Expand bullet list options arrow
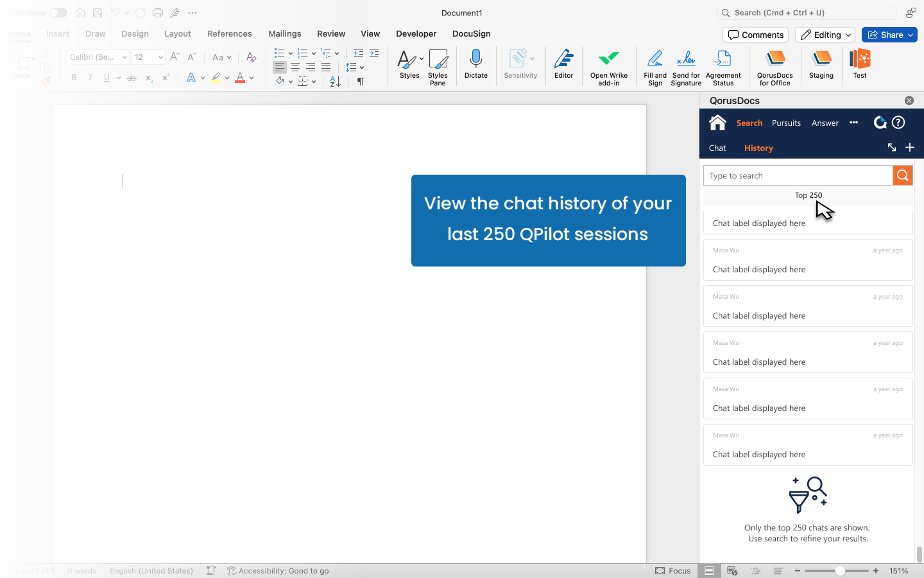Image resolution: width=924 pixels, height=578 pixels. point(291,53)
